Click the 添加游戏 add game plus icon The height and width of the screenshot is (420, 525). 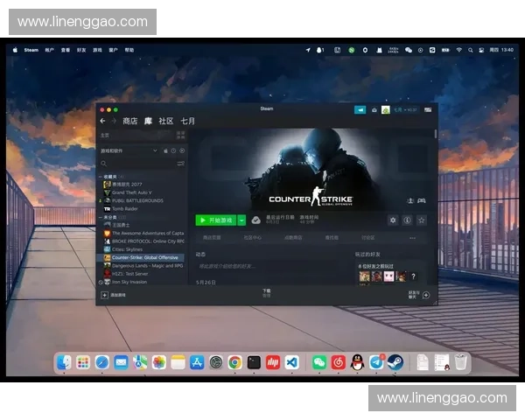104,296
